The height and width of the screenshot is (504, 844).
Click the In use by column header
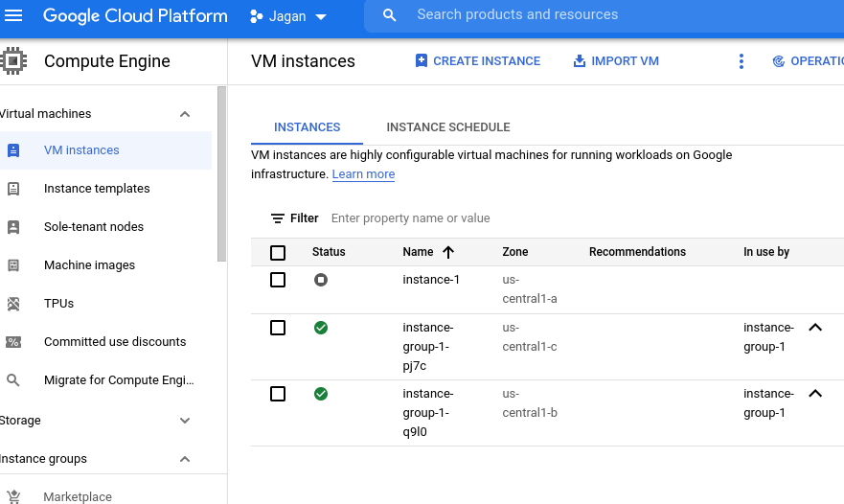(766, 252)
